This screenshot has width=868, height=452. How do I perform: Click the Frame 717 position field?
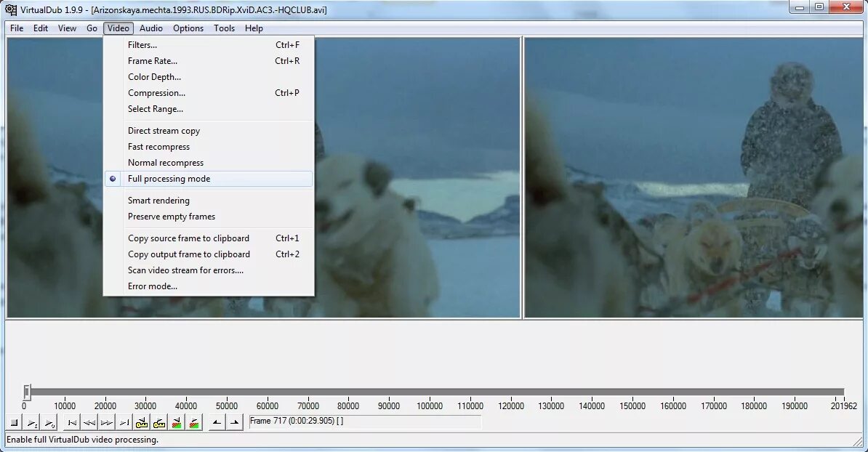click(366, 421)
